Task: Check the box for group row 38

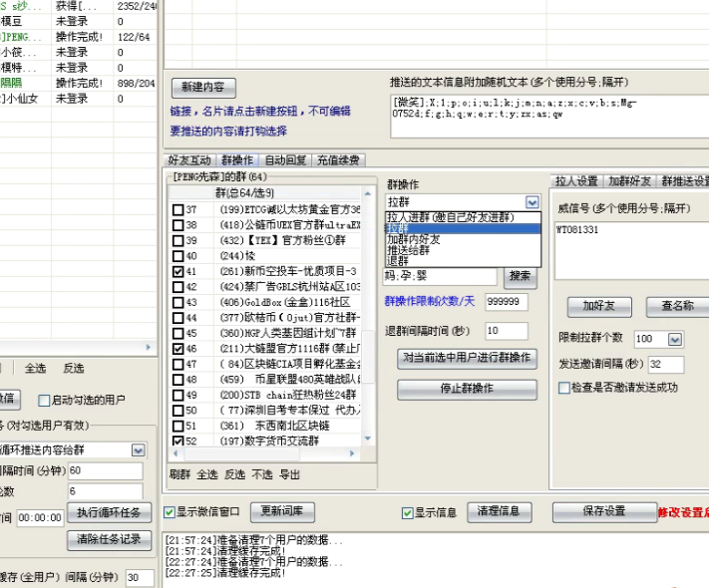Action: click(x=178, y=225)
